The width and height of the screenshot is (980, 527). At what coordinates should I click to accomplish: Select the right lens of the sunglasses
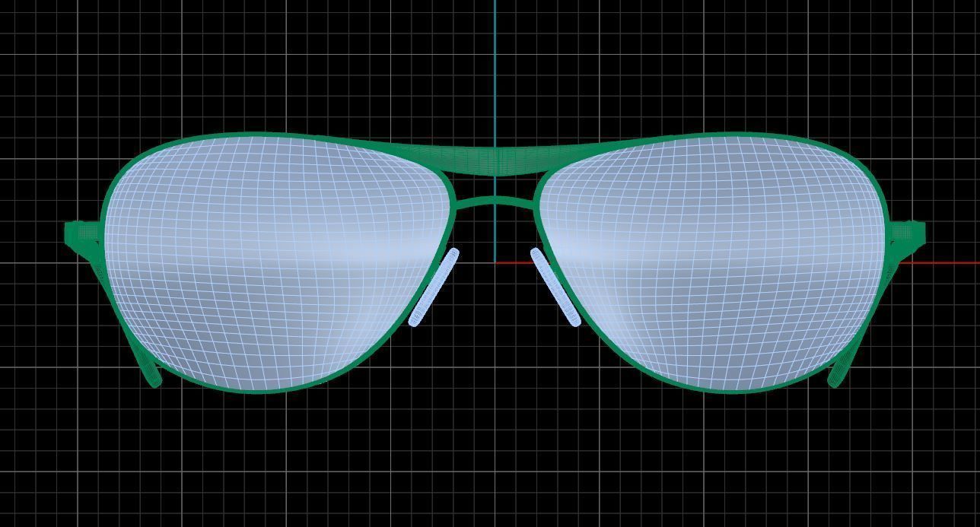(711, 262)
